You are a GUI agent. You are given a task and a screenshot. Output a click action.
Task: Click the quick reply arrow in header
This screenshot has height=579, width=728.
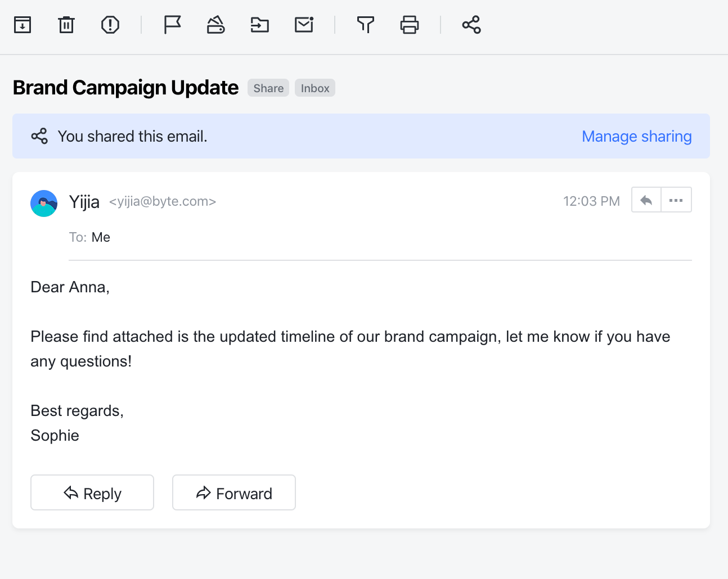click(646, 200)
